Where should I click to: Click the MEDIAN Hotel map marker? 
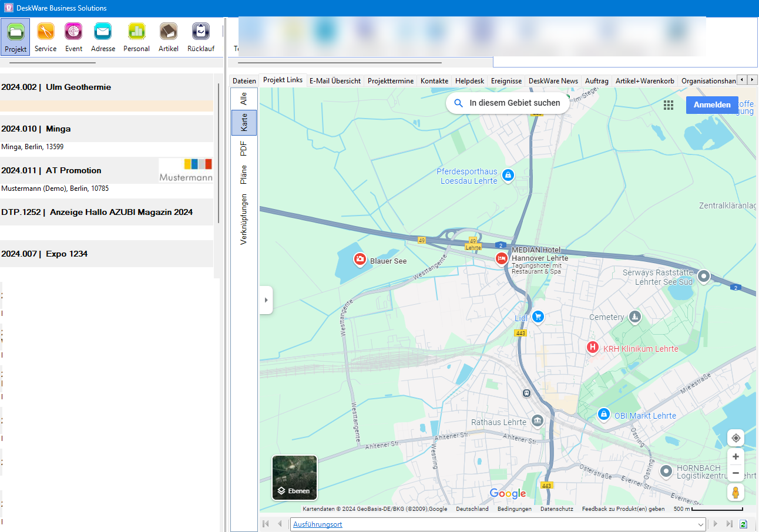501,258
